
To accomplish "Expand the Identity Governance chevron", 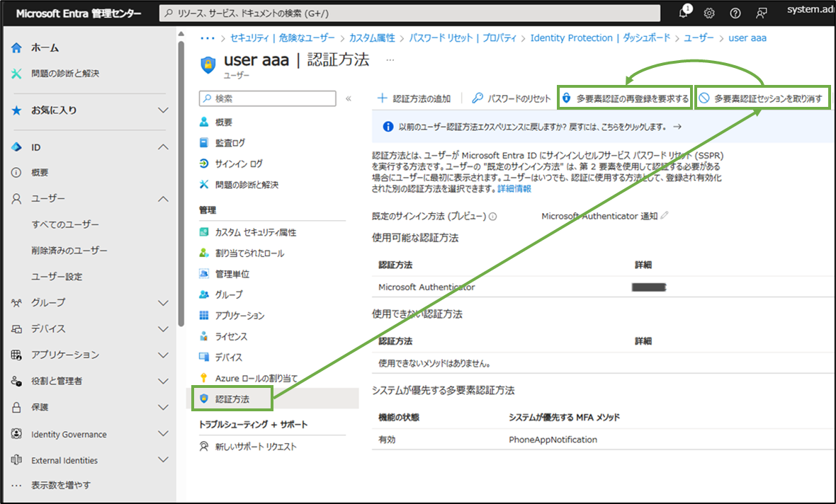I will [163, 434].
